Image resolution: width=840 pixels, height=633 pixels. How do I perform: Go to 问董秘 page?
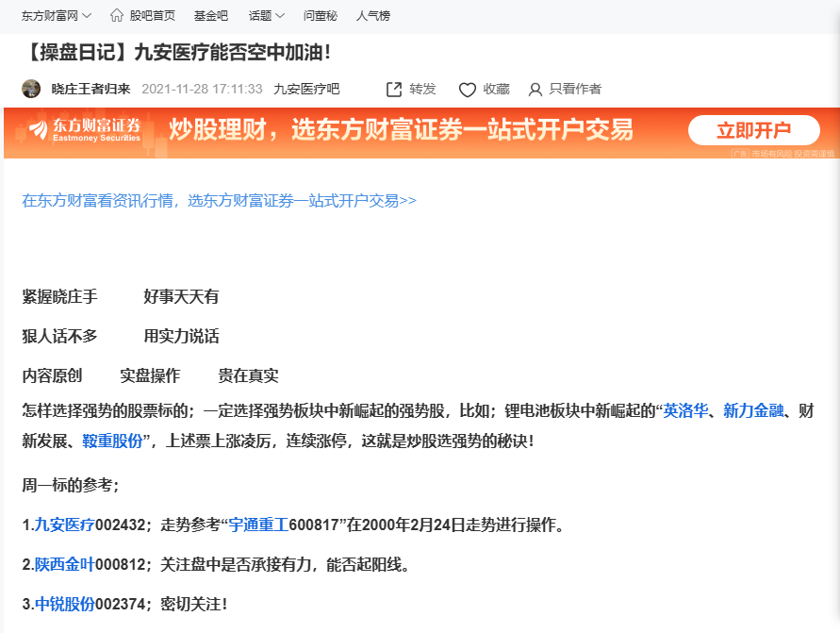[320, 16]
